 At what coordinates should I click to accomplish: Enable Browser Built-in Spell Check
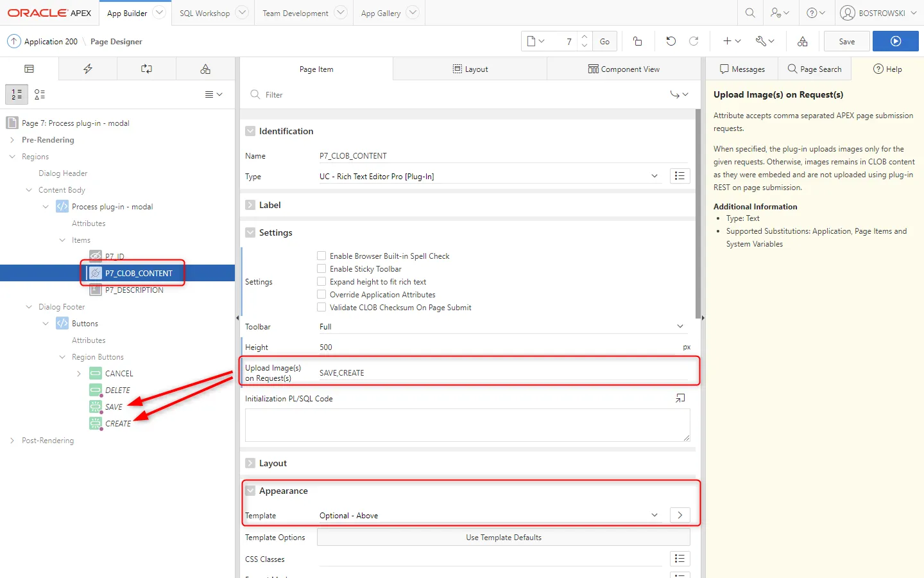321,256
